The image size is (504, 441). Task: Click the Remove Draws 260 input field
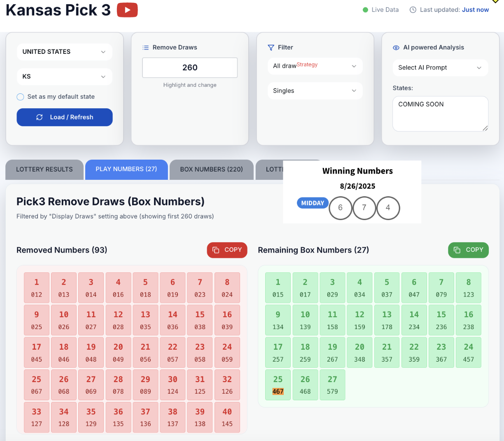[190, 68]
